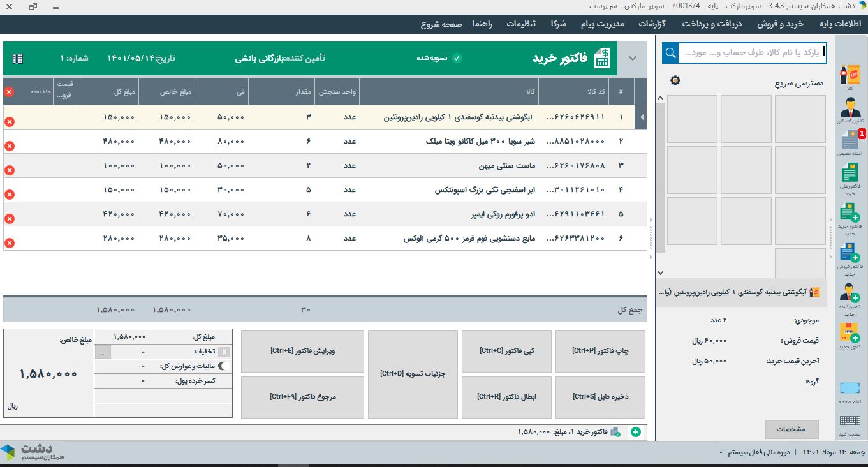Expand the row 1 arrow indicator
The image size is (868, 467).
[640, 117]
